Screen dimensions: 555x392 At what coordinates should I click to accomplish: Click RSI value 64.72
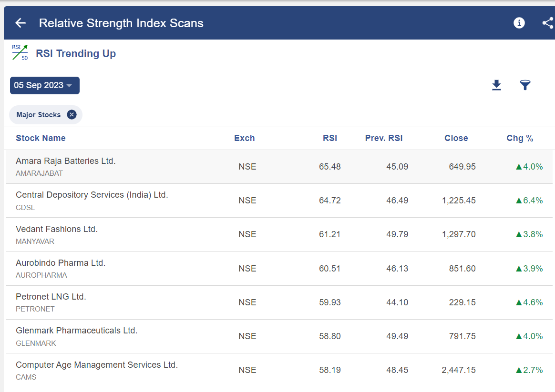click(x=330, y=201)
